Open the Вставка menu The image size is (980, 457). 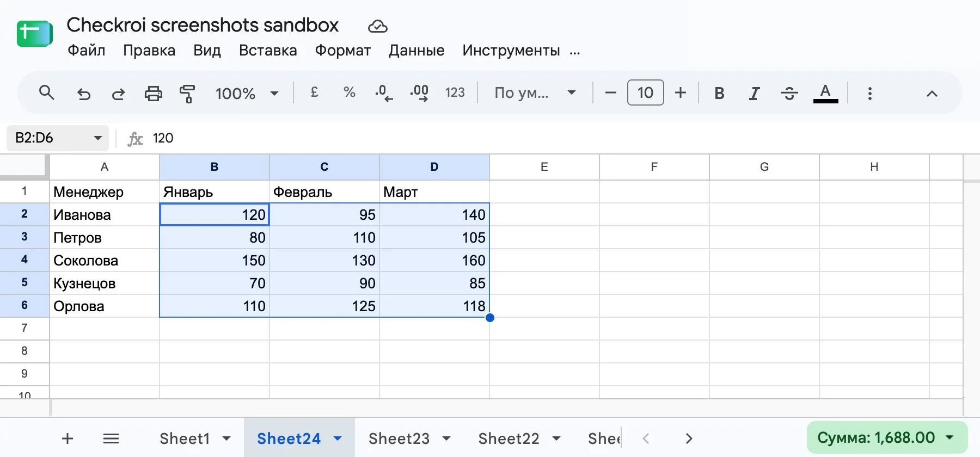pyautogui.click(x=268, y=51)
